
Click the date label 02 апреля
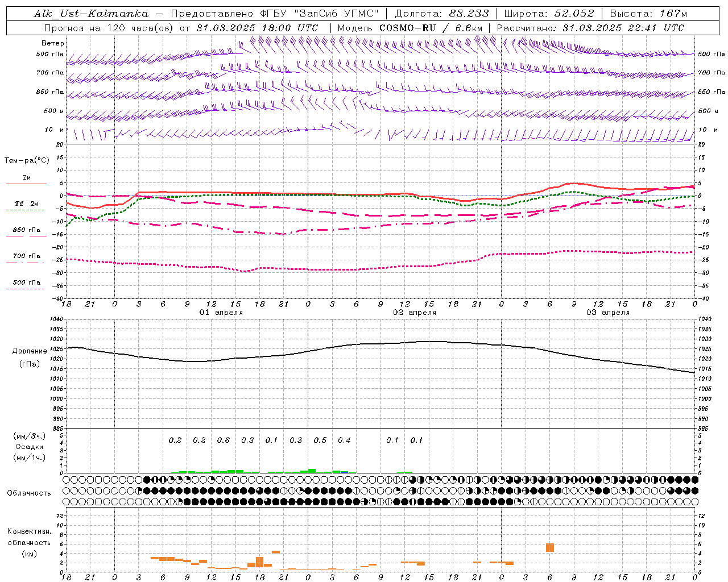415,313
